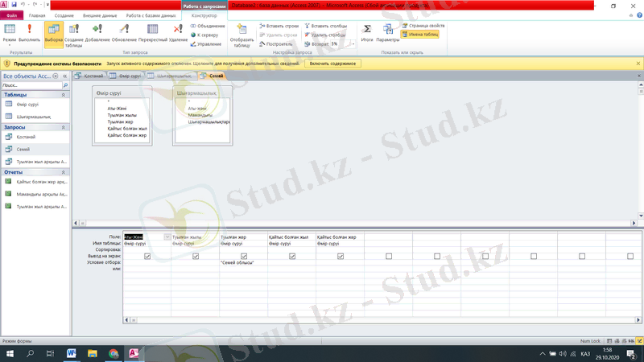The height and width of the screenshot is (362, 644).
Task: Open Word from the taskbar
Action: tap(71, 353)
